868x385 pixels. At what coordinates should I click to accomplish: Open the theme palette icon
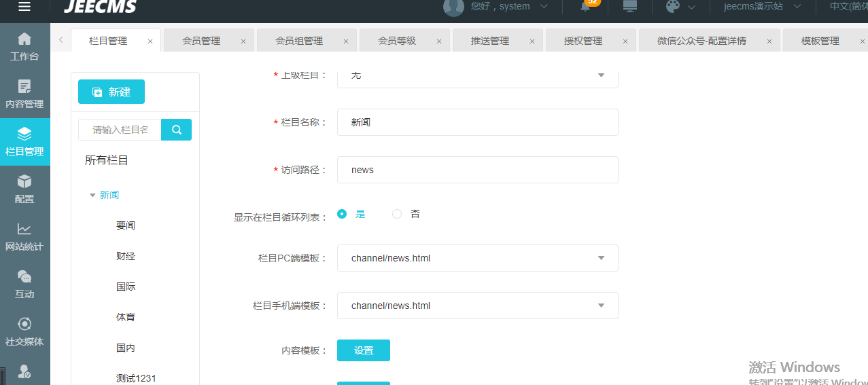(673, 6)
